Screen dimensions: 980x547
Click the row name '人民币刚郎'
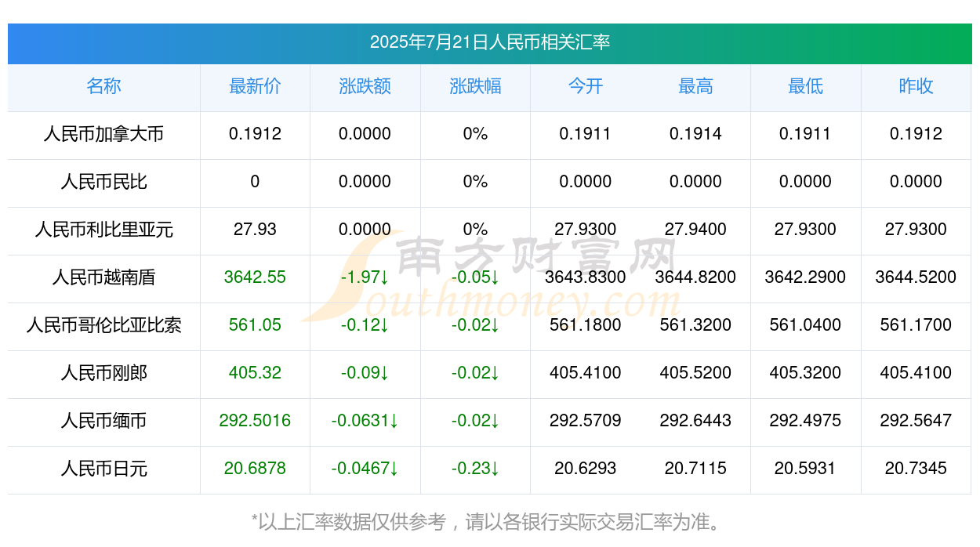103,373
